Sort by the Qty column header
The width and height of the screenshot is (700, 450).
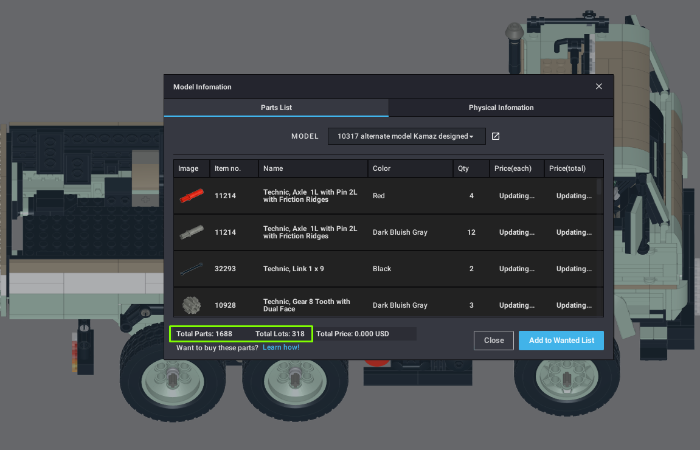point(462,168)
